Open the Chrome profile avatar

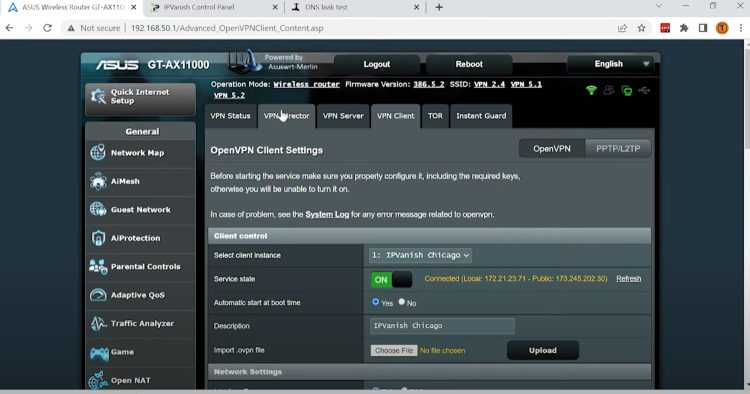(x=722, y=28)
